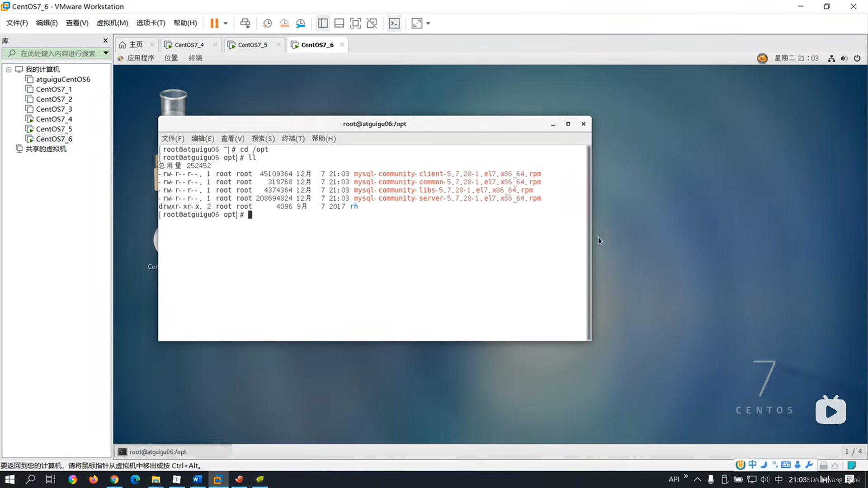Select CentOS7_3 in the library tree
The width and height of the screenshot is (868, 488).
[x=54, y=109]
